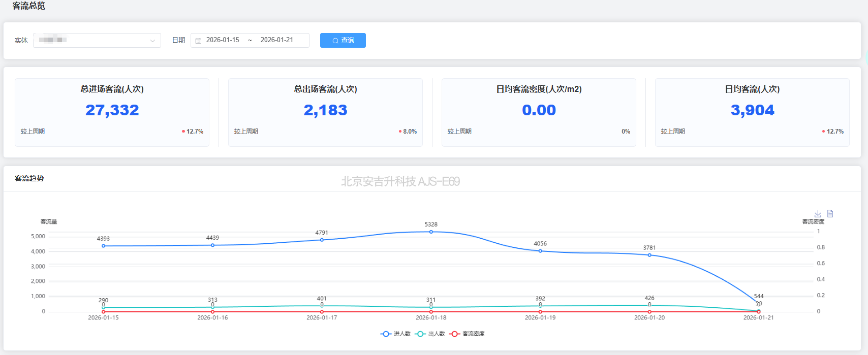Toggle the 出人数 series in legend
This screenshot has height=355, width=868.
coord(437,334)
